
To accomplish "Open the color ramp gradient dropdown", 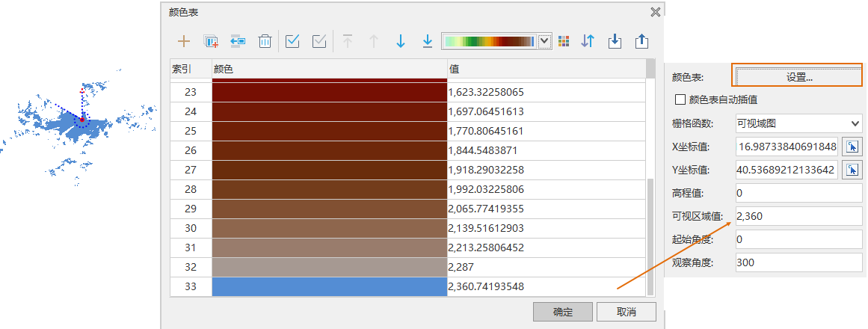I will point(544,42).
